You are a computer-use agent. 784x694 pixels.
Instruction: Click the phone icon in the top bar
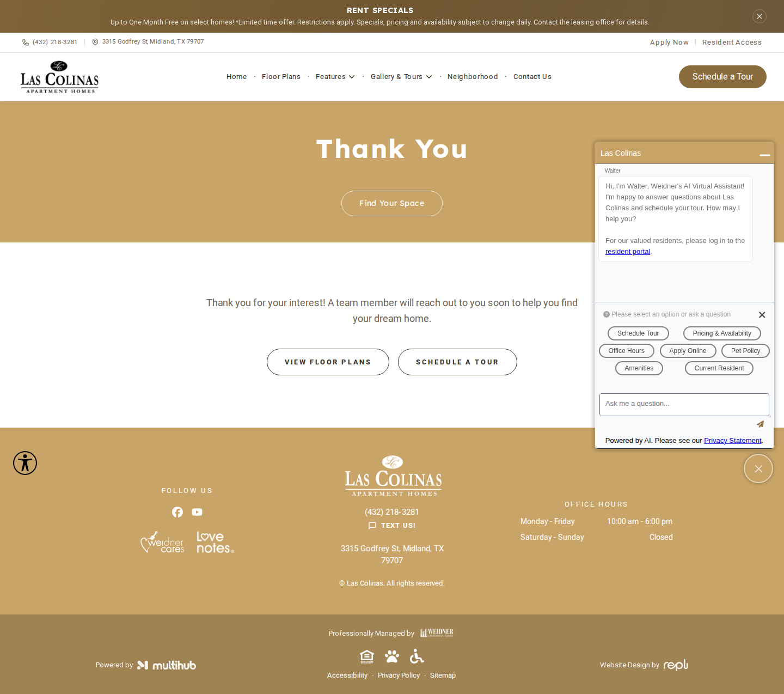pyautogui.click(x=26, y=42)
